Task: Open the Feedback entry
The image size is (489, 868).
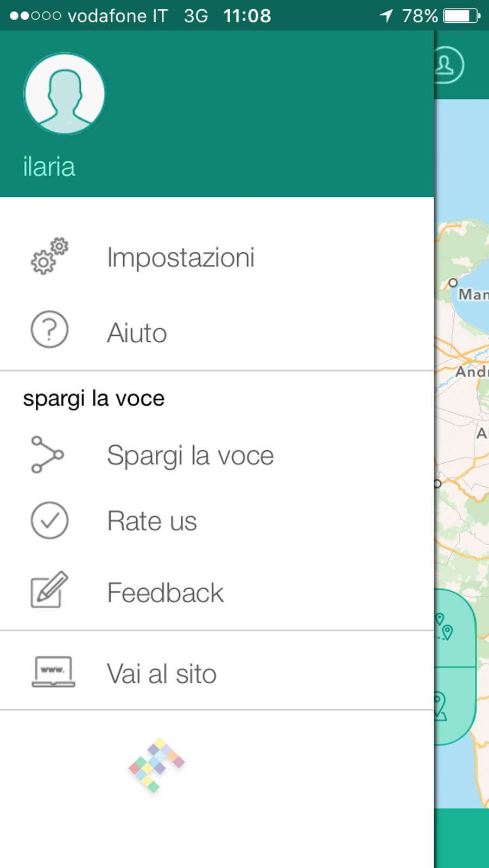Action: point(166,592)
